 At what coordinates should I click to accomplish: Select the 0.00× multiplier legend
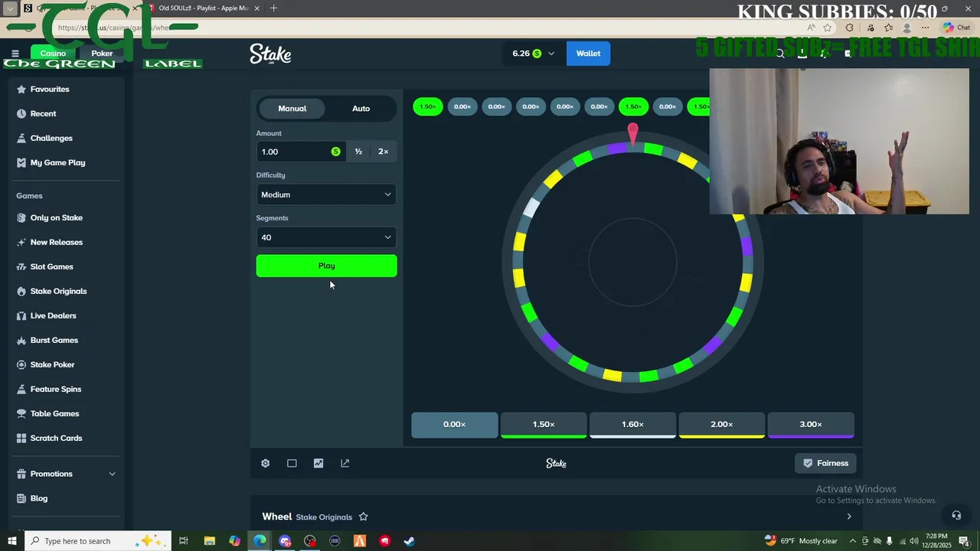[x=455, y=425]
